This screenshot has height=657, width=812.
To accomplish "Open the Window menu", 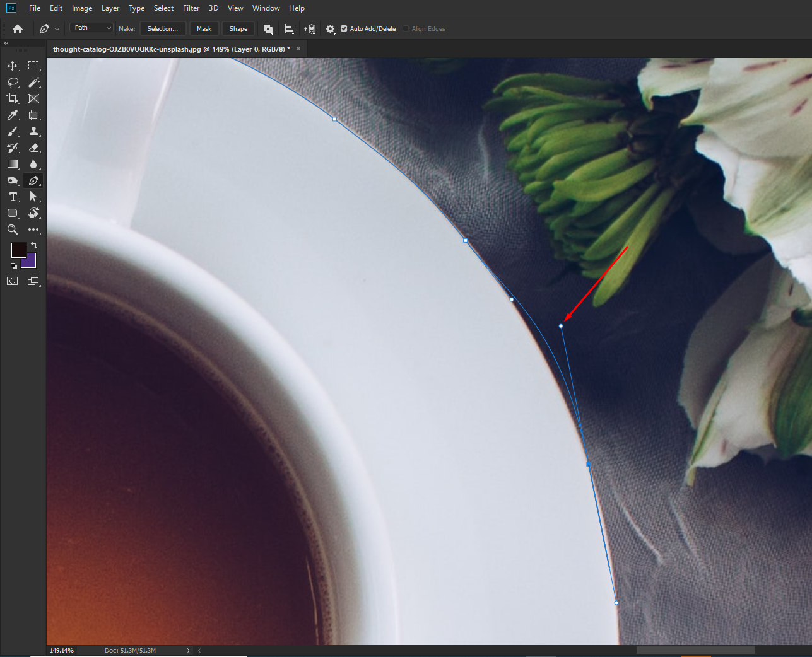I will pos(266,8).
